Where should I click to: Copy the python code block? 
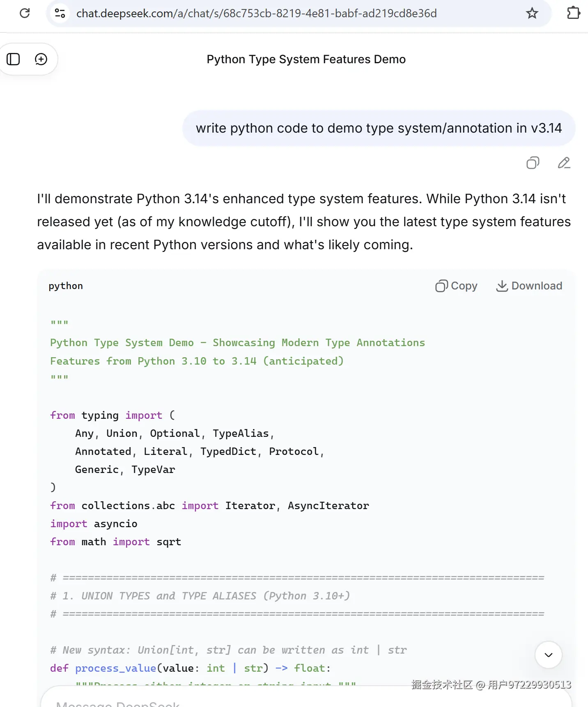pos(456,286)
